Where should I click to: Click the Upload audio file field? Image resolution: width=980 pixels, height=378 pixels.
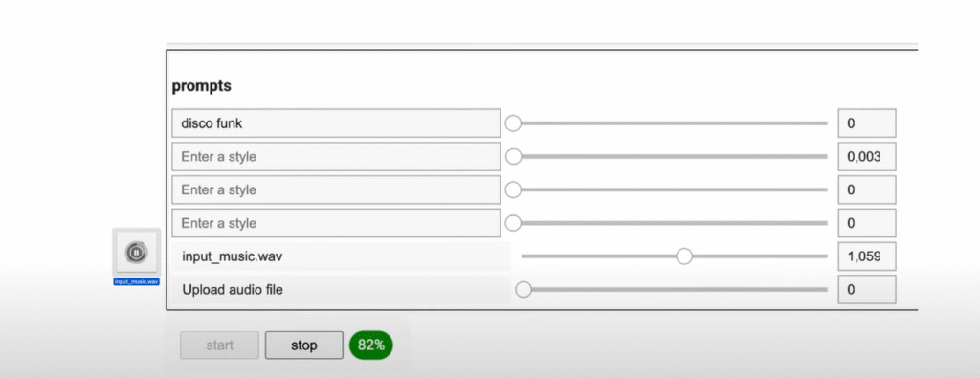click(x=342, y=289)
